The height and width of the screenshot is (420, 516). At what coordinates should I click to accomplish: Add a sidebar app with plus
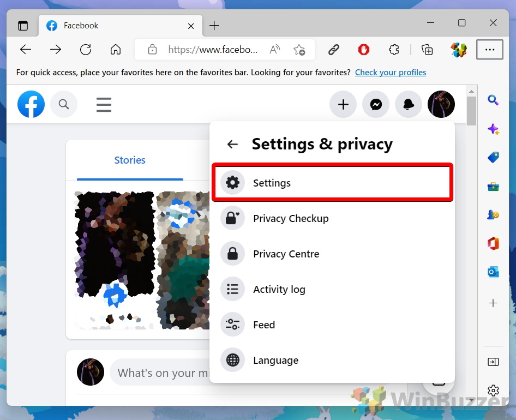point(493,303)
